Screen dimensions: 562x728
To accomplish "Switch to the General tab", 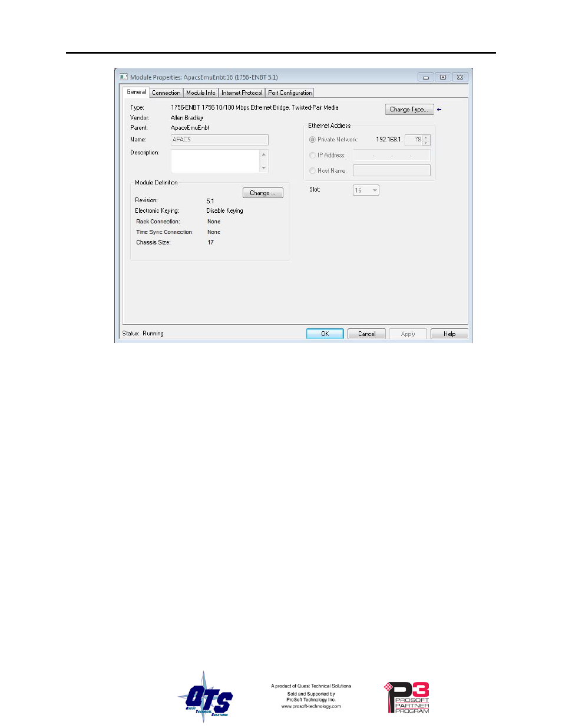I will [136, 92].
